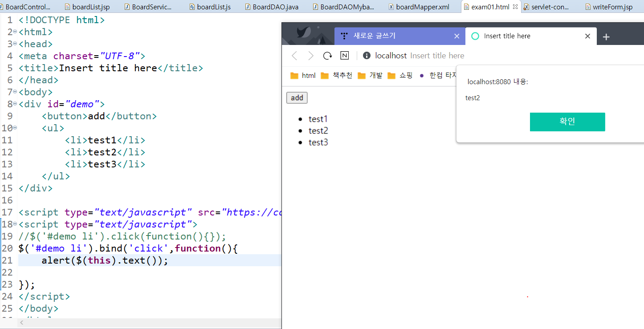Screen dimensions: 644x329
Task: Place cursor on alert($(this).text()); line
Action: (x=105, y=260)
